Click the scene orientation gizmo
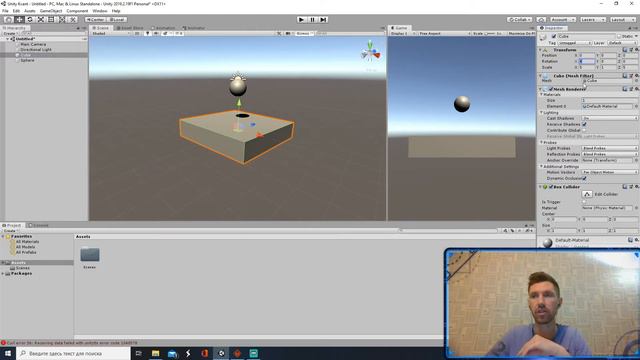The width and height of the screenshot is (640, 360). tap(370, 52)
